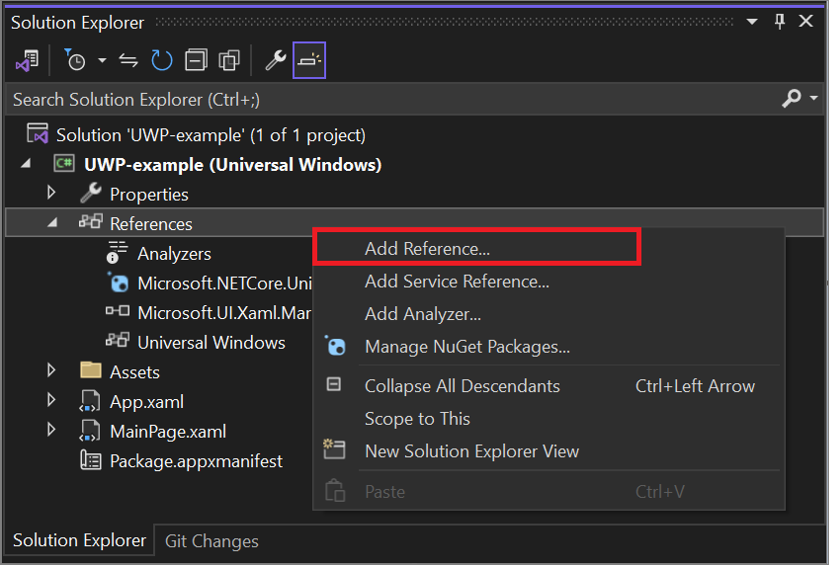Open the filter dropdown beside the clock icon

(102, 61)
